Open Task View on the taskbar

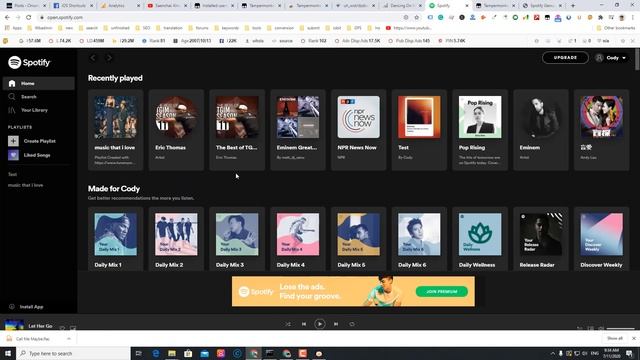[x=139, y=353]
